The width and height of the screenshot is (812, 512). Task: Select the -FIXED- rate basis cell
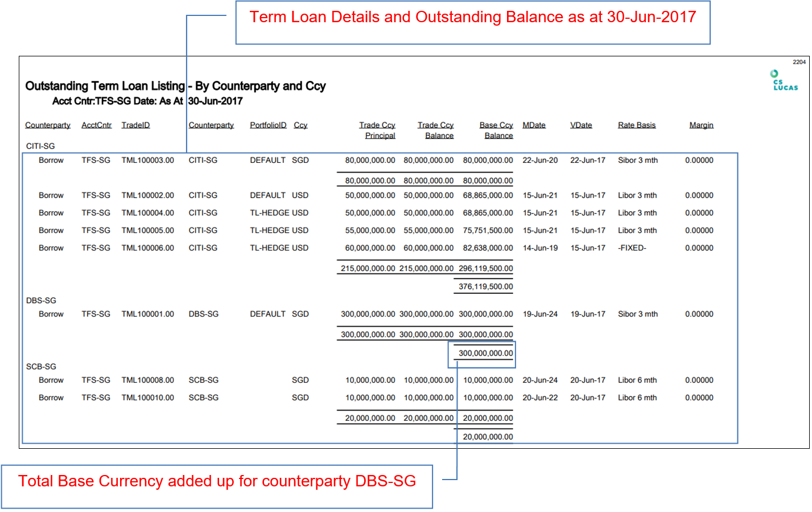coord(632,248)
